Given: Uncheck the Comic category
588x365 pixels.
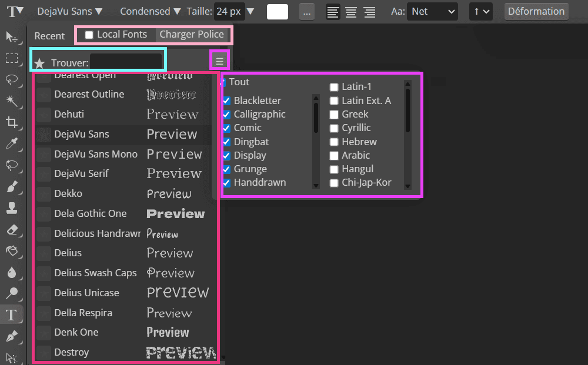Looking at the screenshot, I should pyautogui.click(x=226, y=128).
